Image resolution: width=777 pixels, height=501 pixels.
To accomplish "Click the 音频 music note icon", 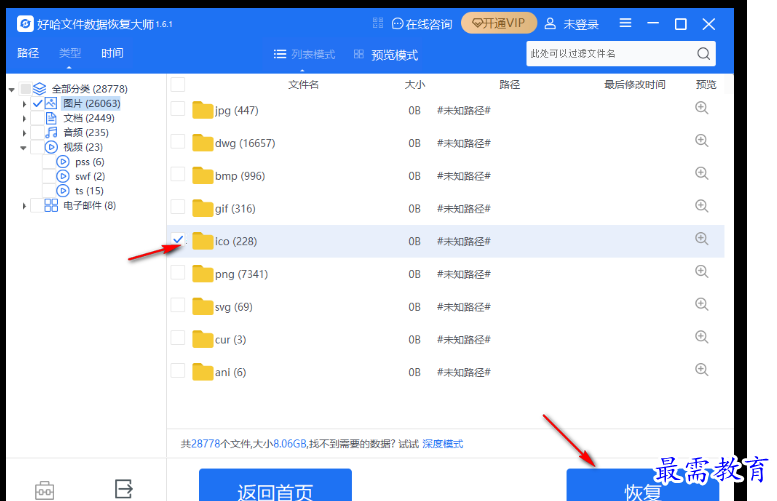I will coord(51,132).
